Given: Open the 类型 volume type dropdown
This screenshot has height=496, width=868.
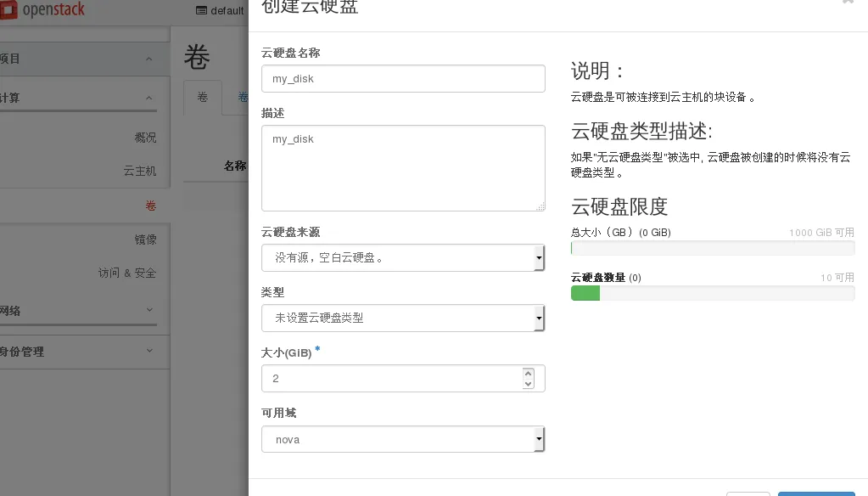Looking at the screenshot, I should coord(403,318).
